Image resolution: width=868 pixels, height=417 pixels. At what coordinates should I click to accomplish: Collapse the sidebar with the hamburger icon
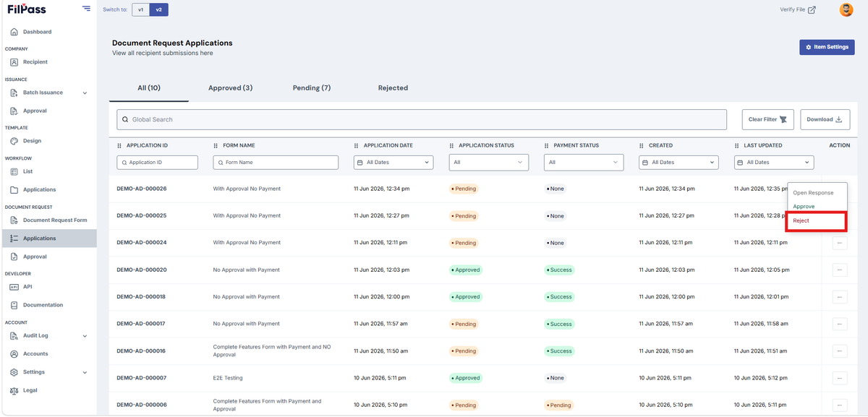click(86, 9)
